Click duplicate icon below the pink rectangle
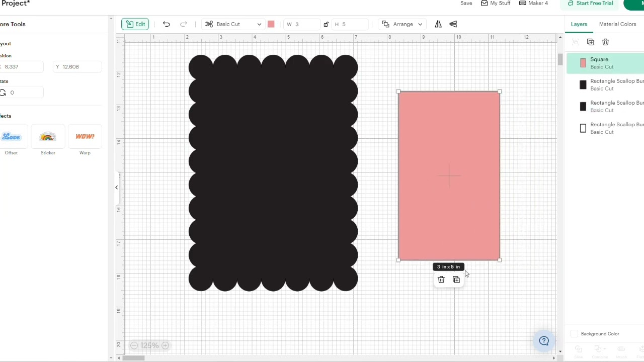This screenshot has width=644, height=362. click(456, 280)
